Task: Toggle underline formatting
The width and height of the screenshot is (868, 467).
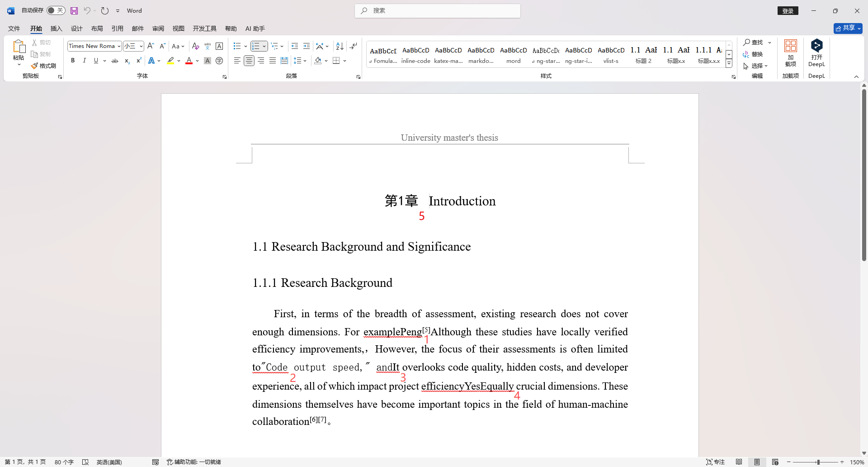Action: click(x=96, y=61)
